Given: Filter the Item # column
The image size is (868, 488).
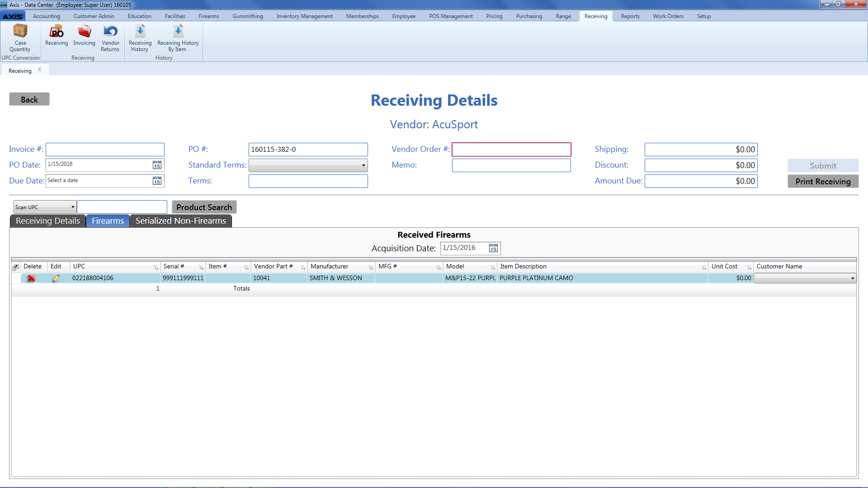Looking at the screenshot, I should pyautogui.click(x=246, y=267).
